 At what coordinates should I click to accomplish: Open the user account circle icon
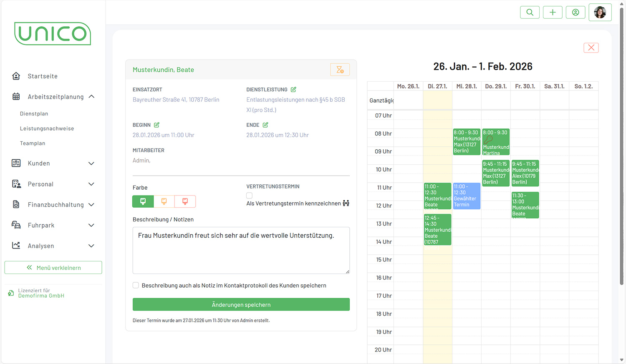(x=576, y=13)
